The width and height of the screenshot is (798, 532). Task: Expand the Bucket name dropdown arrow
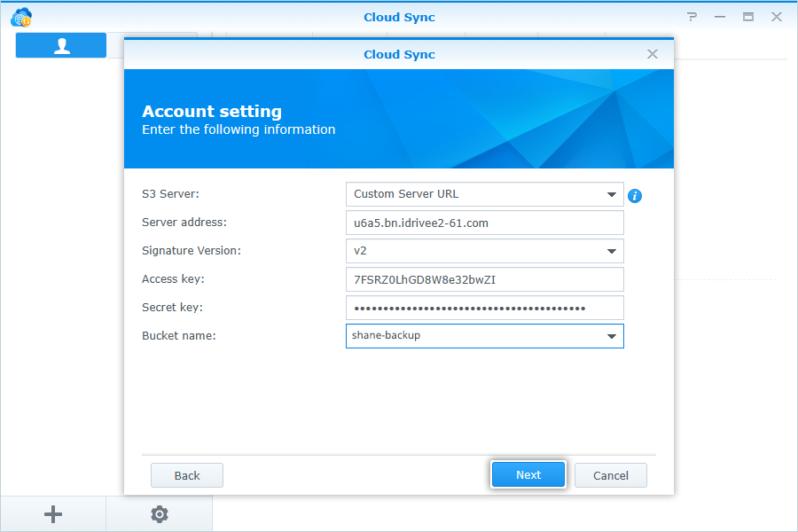(611, 336)
